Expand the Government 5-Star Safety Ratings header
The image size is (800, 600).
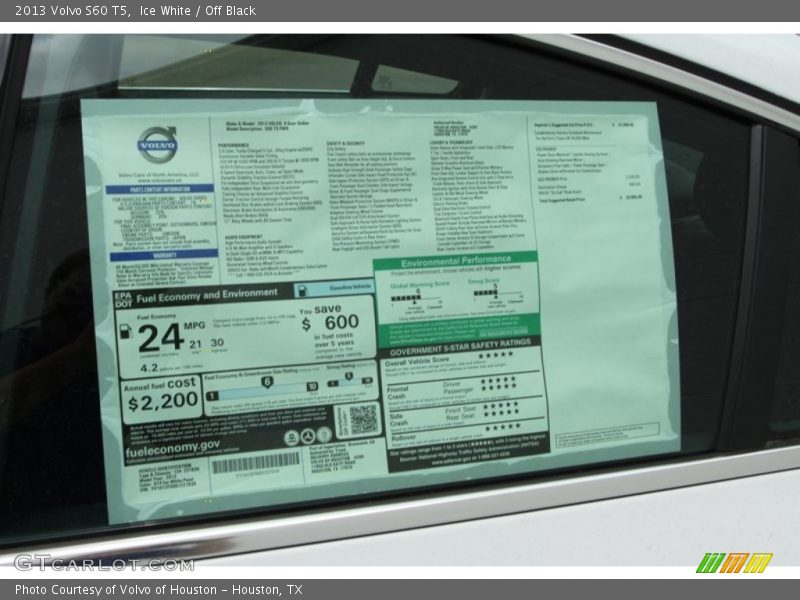point(460,350)
